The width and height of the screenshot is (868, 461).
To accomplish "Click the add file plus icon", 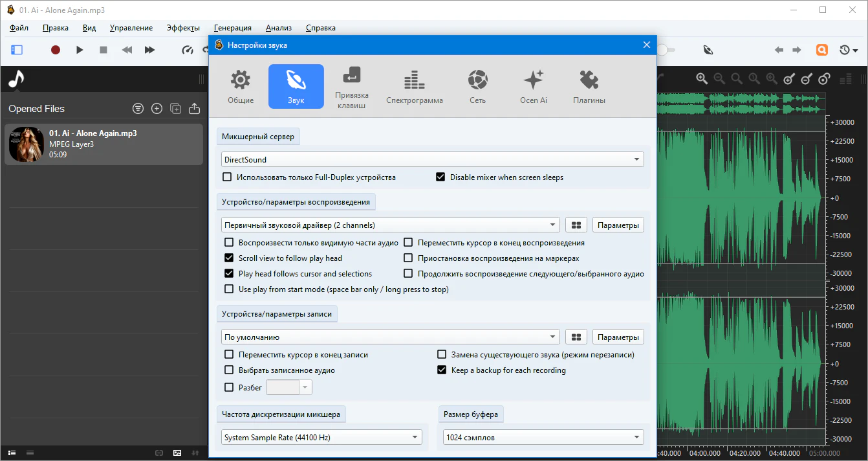I will click(157, 109).
